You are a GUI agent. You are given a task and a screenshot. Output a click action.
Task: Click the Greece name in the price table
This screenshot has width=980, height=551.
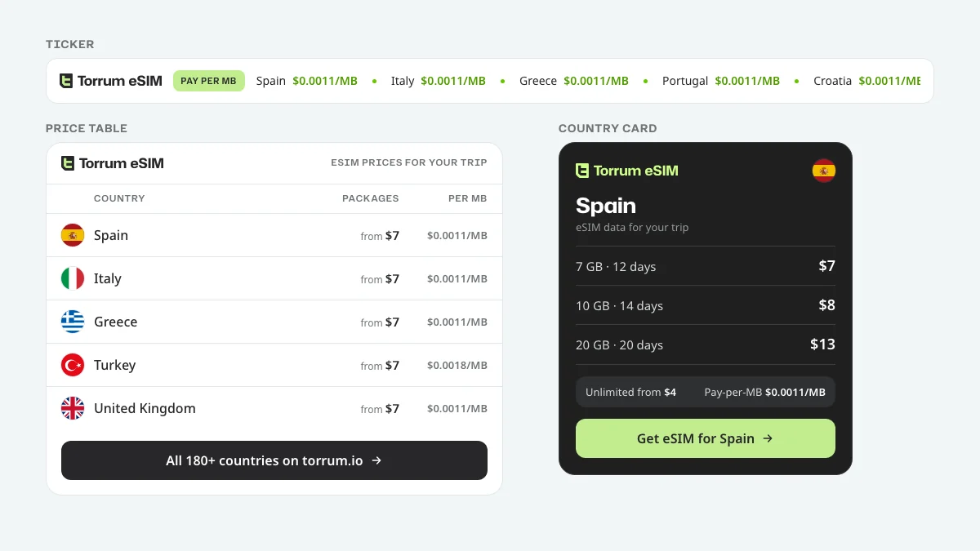point(116,322)
